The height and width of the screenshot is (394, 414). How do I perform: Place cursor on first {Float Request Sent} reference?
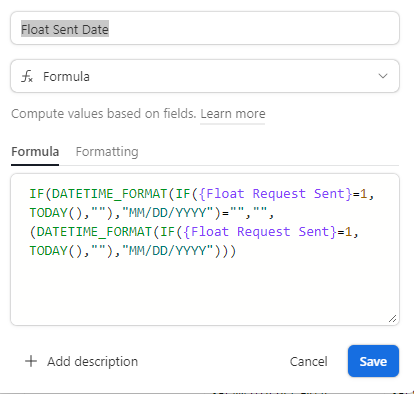coord(276,194)
